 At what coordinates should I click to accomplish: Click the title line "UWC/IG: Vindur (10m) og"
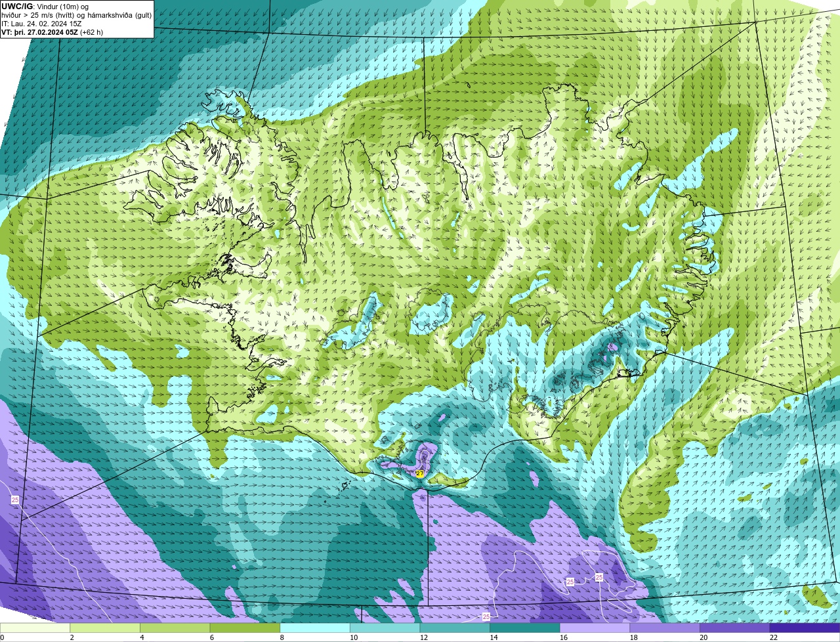point(45,6)
